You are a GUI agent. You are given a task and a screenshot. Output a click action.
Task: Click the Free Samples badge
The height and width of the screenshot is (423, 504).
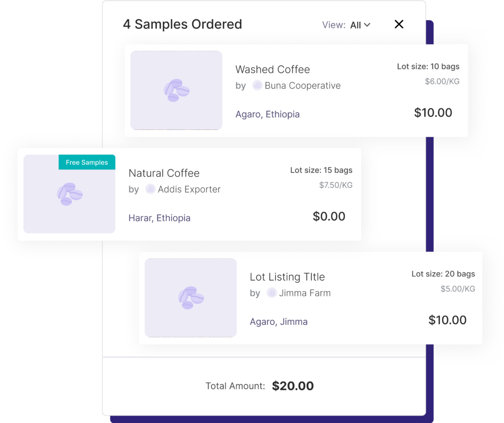click(x=87, y=162)
